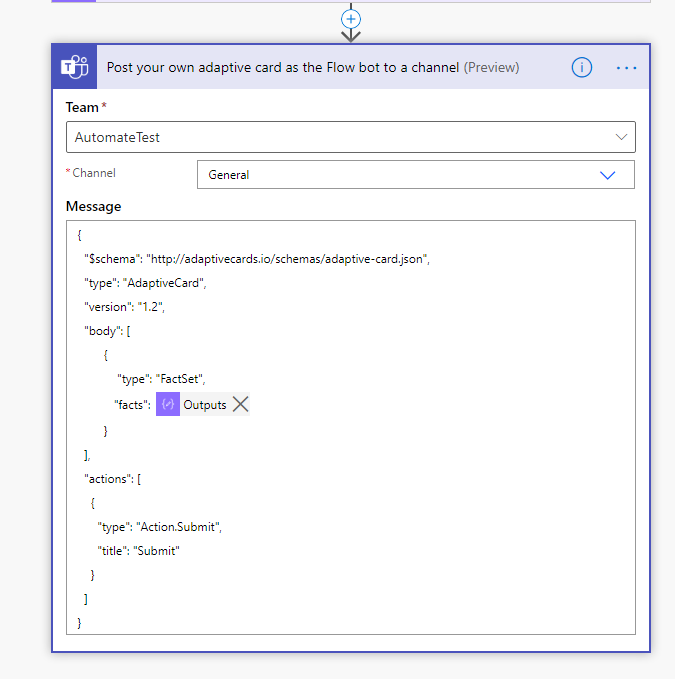Click the Message field label
Viewport: 675px width, 679px height.
tap(93, 207)
